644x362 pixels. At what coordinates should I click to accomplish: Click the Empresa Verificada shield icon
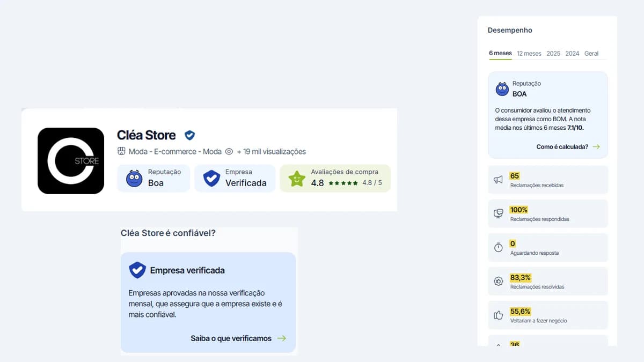tap(211, 179)
